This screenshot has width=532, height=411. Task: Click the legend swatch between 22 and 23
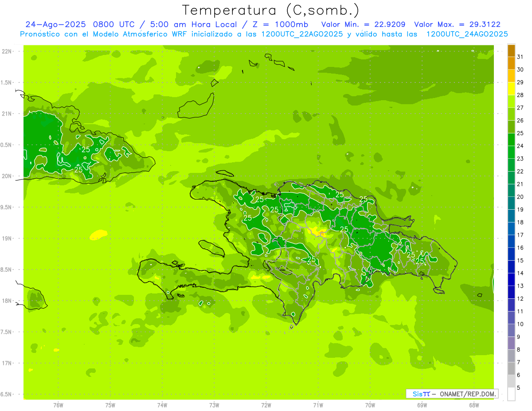point(511,165)
